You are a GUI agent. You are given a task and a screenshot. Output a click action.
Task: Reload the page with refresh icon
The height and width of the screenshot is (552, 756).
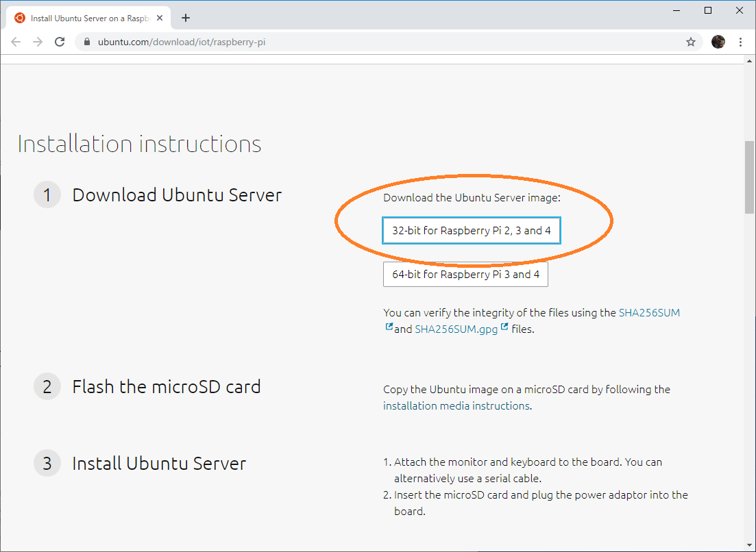click(60, 42)
